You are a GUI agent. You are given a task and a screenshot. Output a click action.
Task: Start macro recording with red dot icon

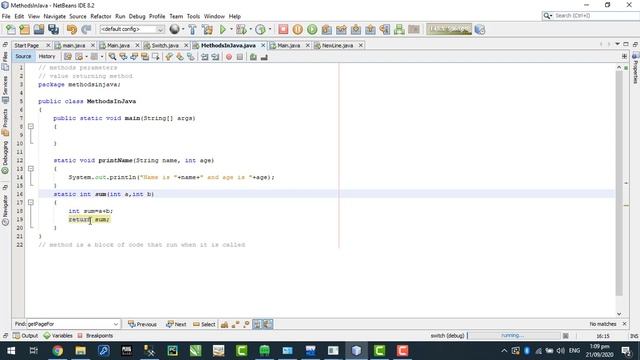[x=229, y=57]
